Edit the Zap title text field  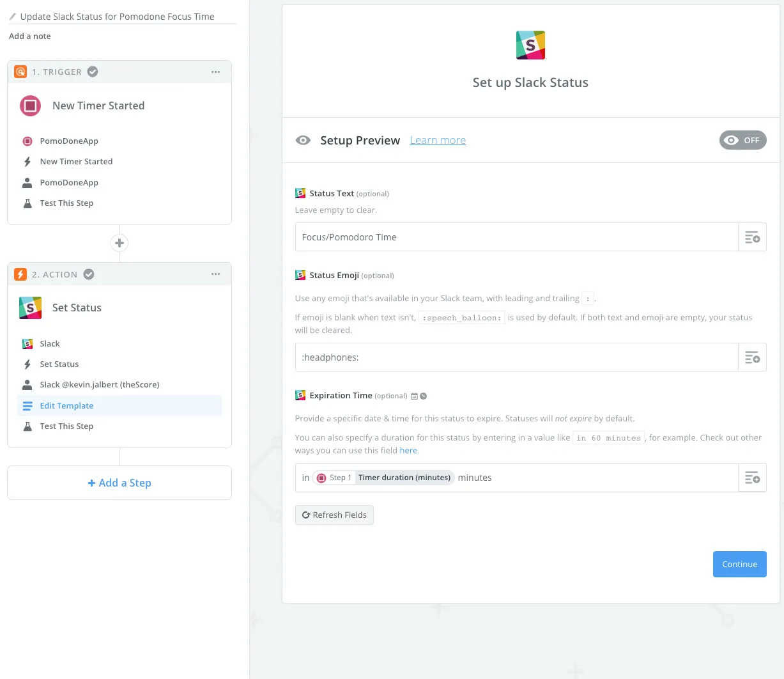(x=123, y=17)
